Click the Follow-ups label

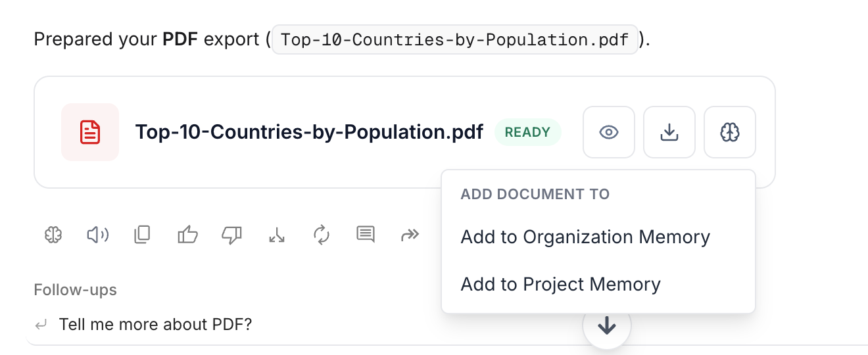coord(76,290)
